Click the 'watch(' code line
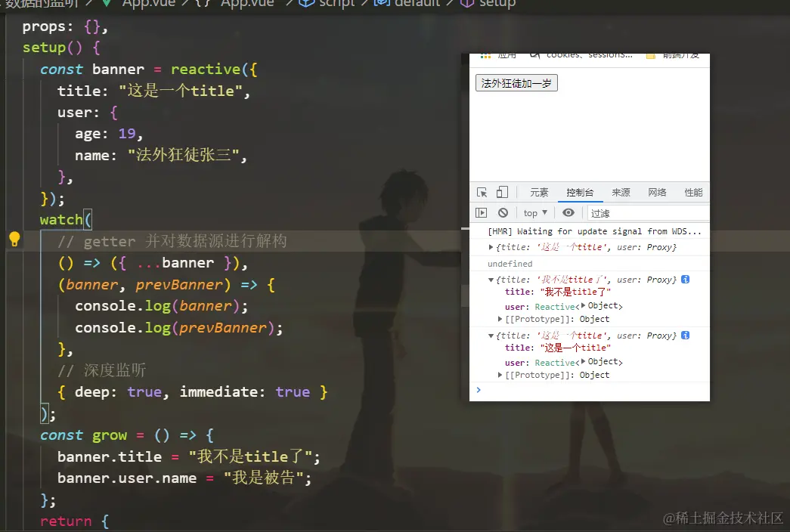 [x=66, y=220]
